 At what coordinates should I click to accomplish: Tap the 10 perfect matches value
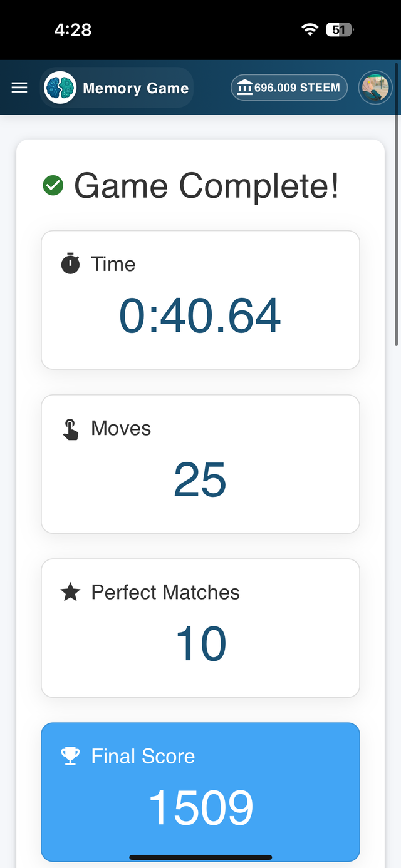[200, 644]
